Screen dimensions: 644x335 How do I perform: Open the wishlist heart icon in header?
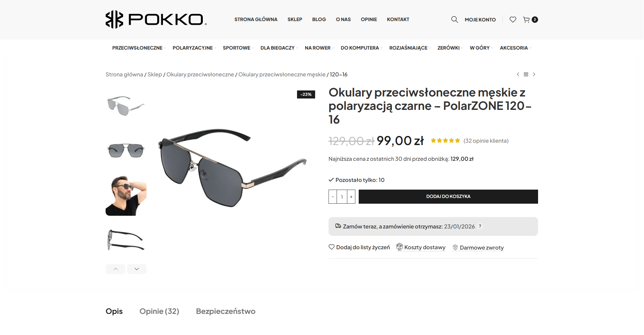coord(513,19)
